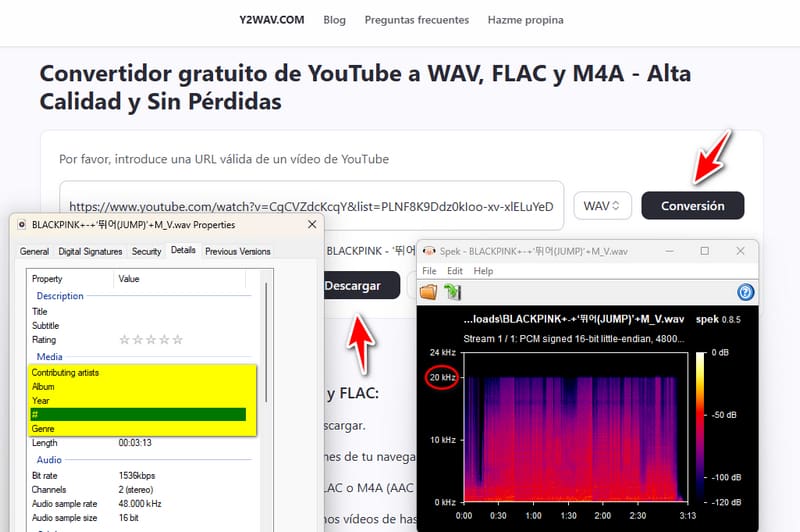
Task: Click the Spek save spectrogram icon
Action: pos(453,292)
